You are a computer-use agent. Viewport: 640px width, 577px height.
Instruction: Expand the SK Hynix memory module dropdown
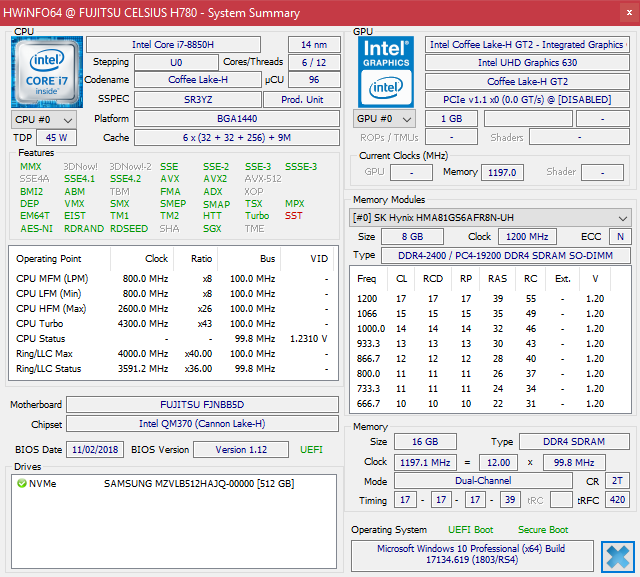[x=490, y=217]
